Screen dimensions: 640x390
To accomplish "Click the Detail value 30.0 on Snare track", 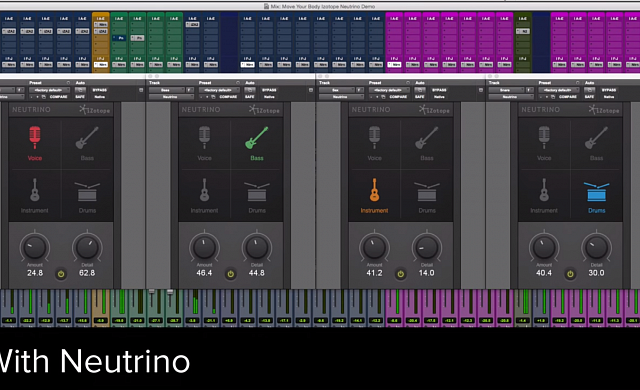I will click(x=596, y=273).
